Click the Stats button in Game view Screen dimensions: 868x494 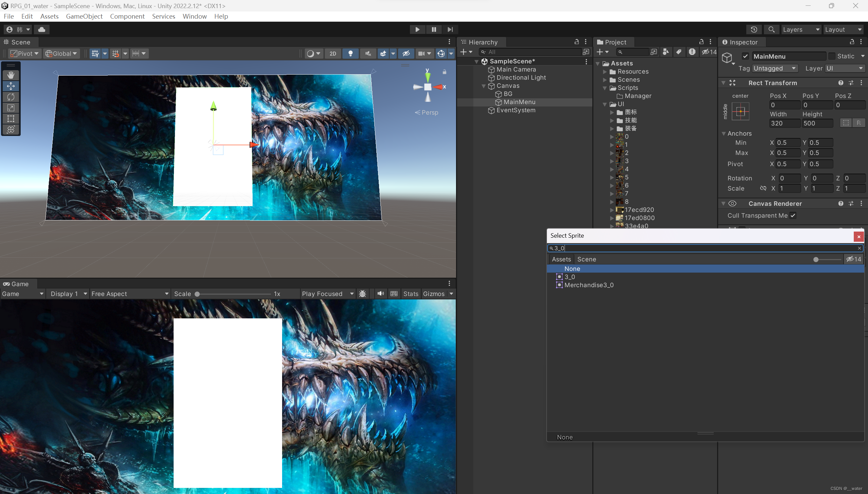[410, 294]
